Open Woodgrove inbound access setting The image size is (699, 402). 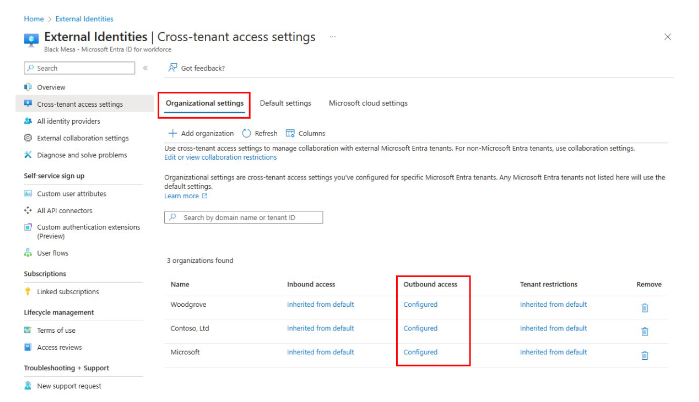320,304
